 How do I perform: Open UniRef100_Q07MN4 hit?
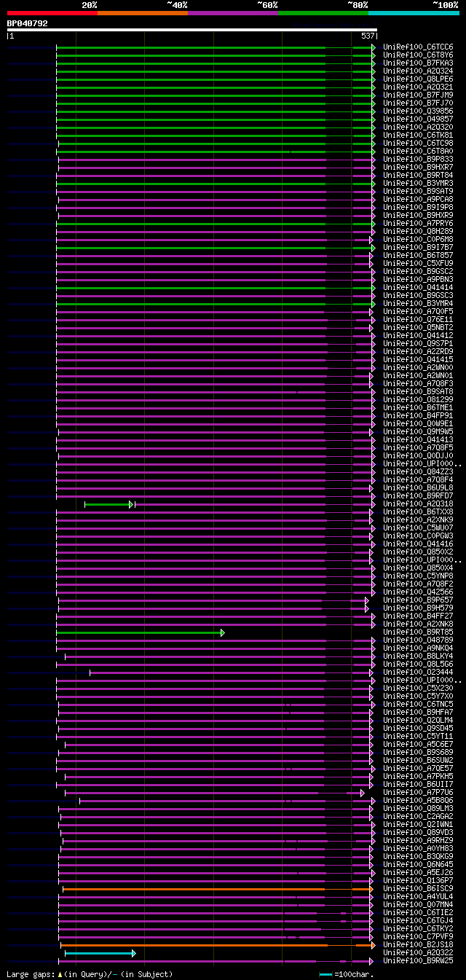pos(418,905)
